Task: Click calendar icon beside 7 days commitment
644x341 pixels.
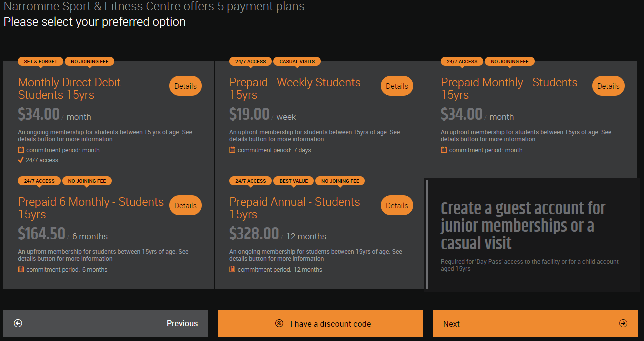Action: click(x=232, y=150)
